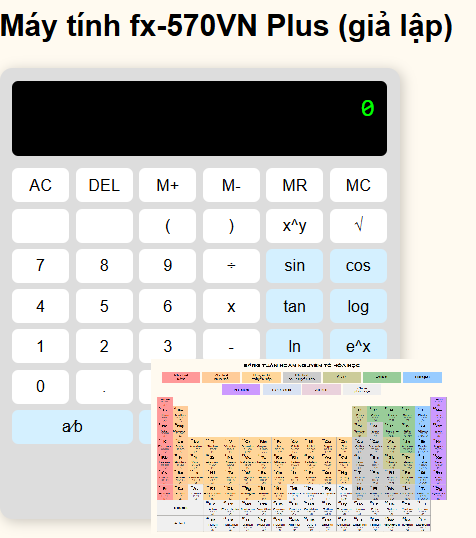Clear memory with the MC key

point(358,185)
